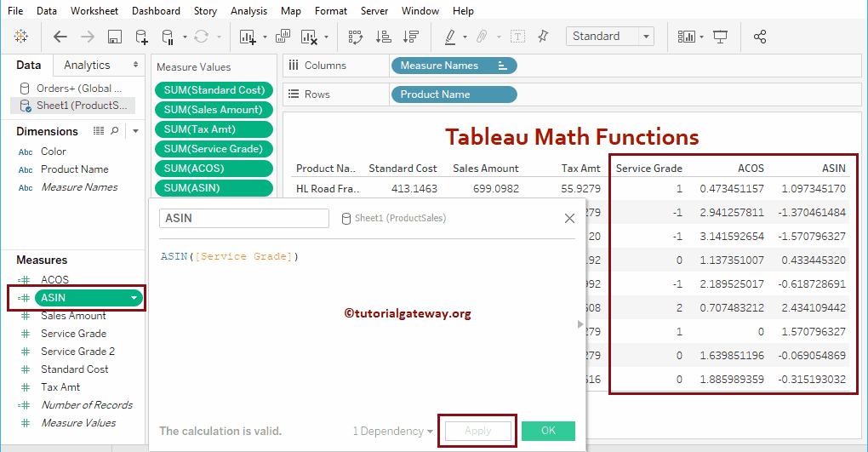This screenshot has height=452, width=868.
Task: Select the ACOS measure
Action: tap(54, 280)
